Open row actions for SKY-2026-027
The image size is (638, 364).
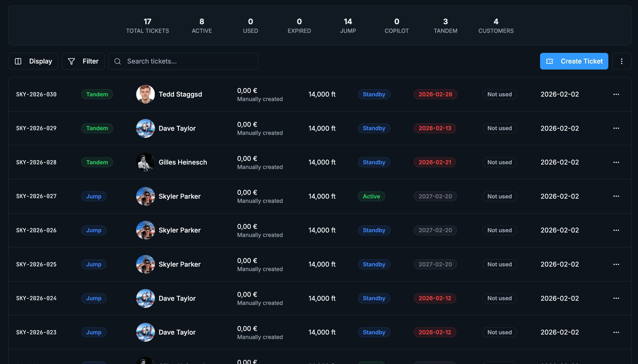coord(616,196)
